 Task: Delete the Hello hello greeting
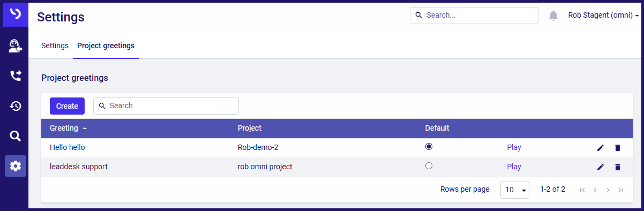coord(618,148)
